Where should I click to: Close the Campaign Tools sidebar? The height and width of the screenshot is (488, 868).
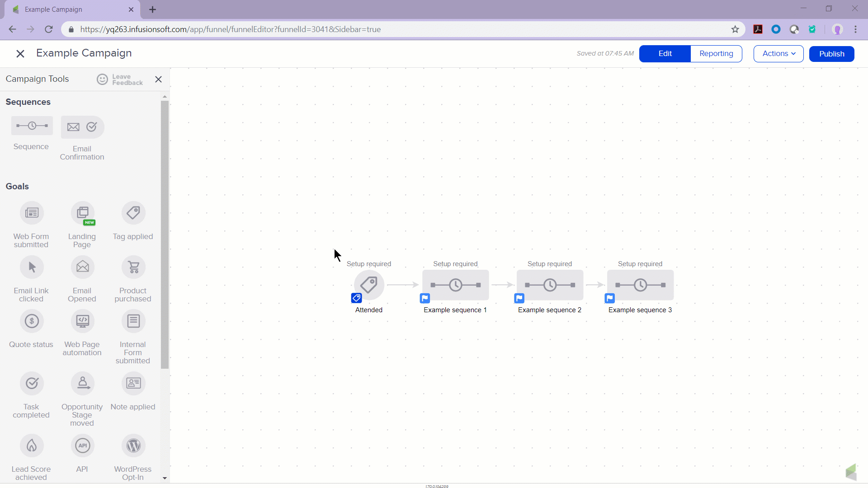coord(158,80)
